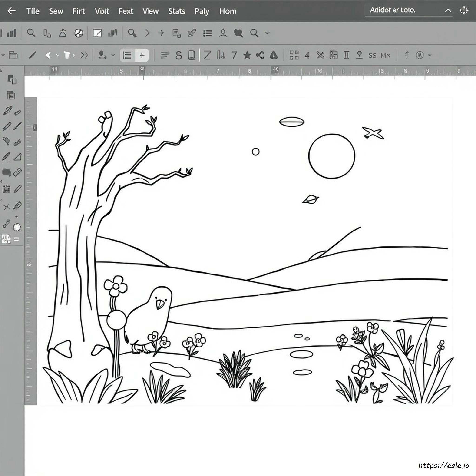
Task: Click the crossed tools icon after the 4
Action: point(320,55)
